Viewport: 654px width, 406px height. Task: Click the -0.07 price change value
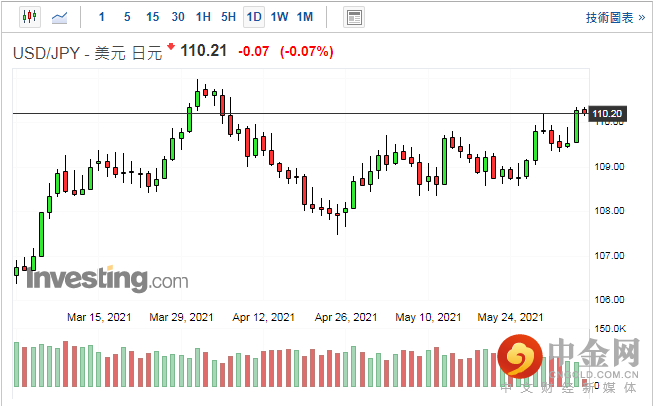coord(254,52)
